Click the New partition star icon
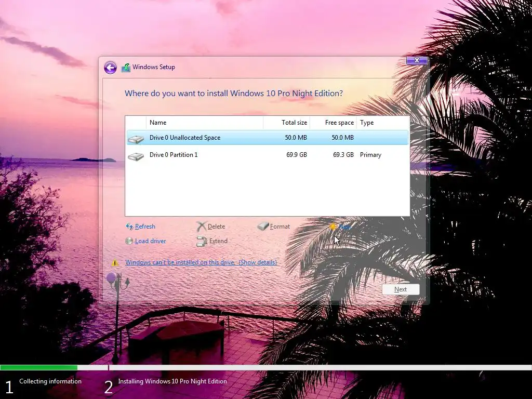532x399 pixels. click(x=333, y=227)
